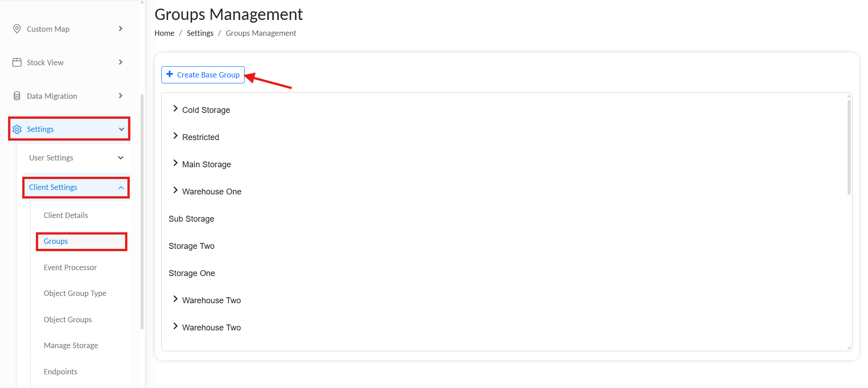
Task: Expand the Stock View submenu arrow
Action: click(121, 63)
